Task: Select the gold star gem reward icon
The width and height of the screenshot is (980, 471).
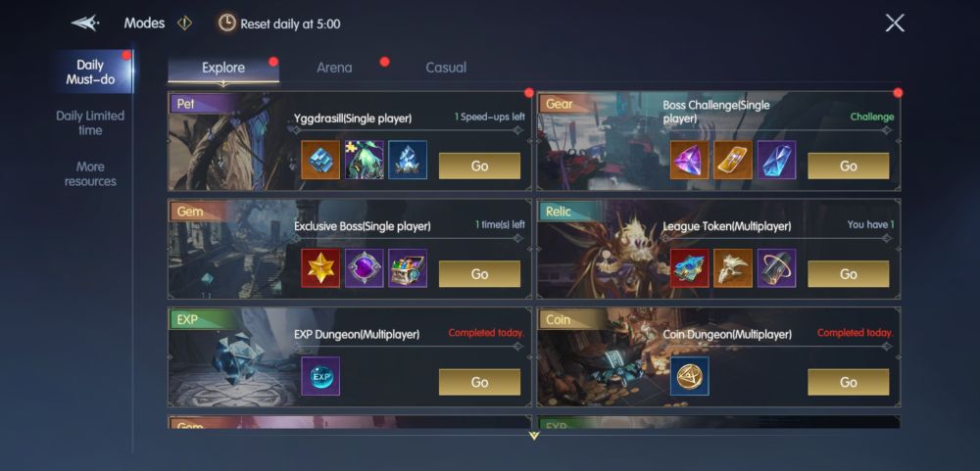Action: tap(320, 268)
